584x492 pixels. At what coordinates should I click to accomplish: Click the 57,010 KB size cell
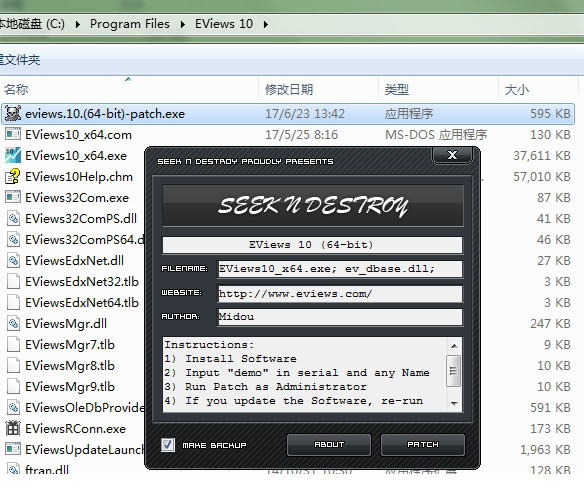[x=542, y=177]
